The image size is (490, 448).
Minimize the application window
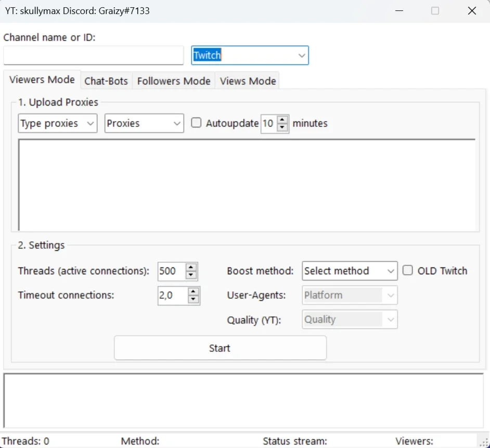coord(399,11)
